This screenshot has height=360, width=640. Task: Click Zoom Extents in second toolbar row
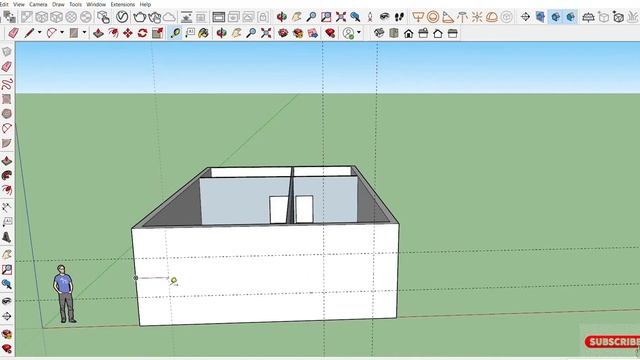tap(266, 33)
